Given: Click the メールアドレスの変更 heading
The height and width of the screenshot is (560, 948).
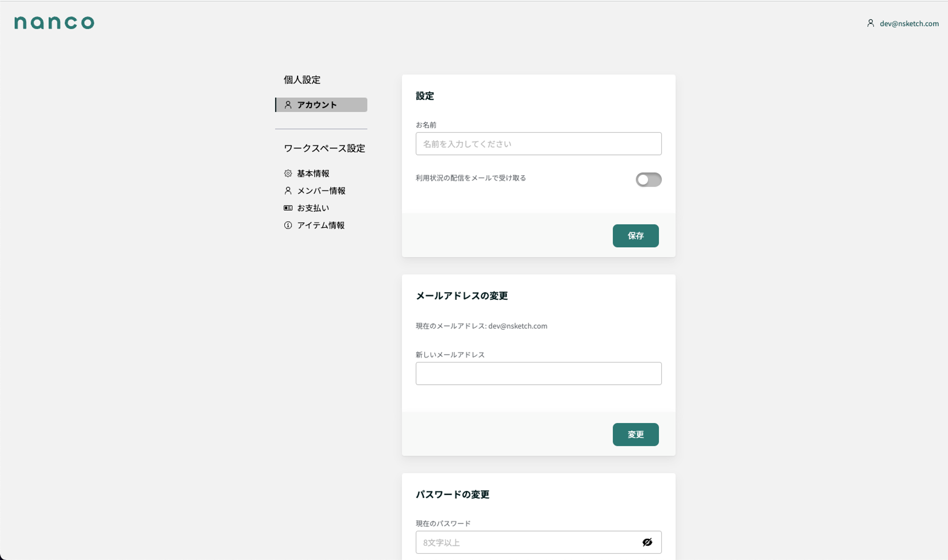Looking at the screenshot, I should 462,296.
